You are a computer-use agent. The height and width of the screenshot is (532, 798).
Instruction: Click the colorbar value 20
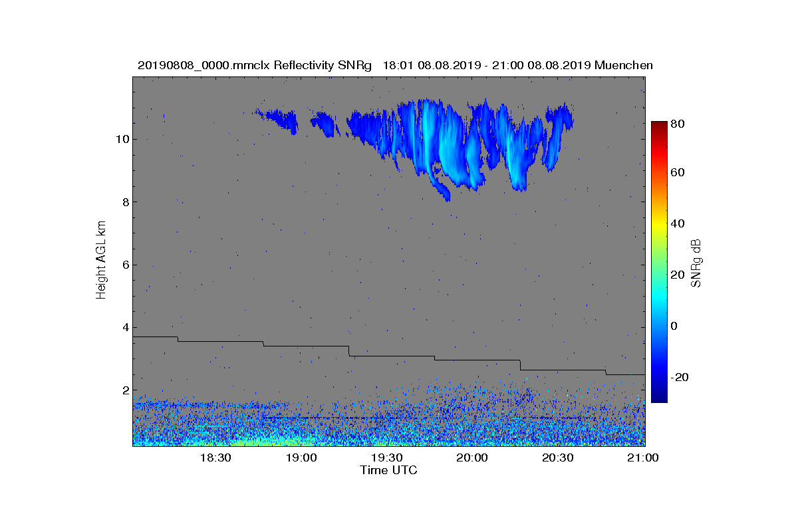(x=678, y=275)
